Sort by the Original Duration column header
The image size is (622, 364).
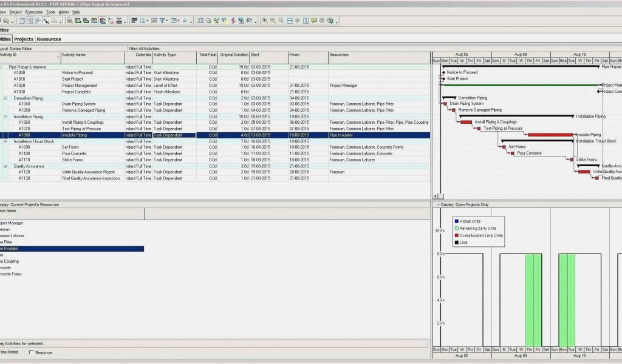[x=234, y=57]
